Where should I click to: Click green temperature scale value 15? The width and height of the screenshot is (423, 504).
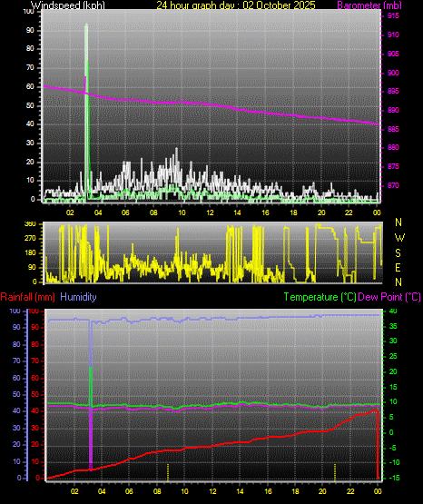click(x=393, y=387)
